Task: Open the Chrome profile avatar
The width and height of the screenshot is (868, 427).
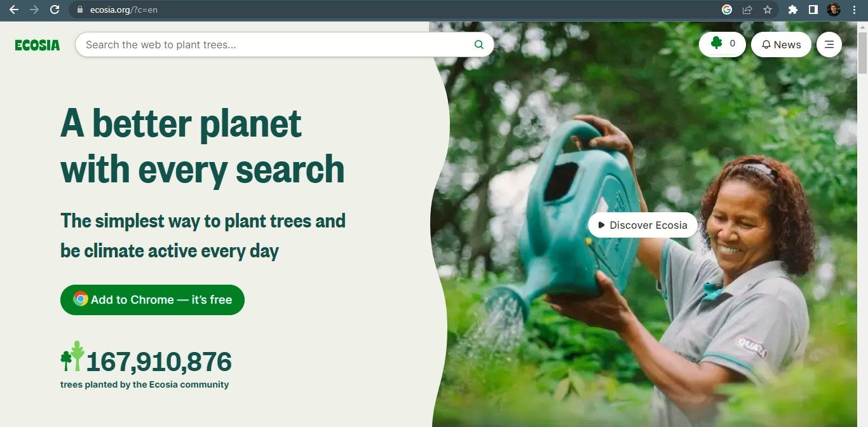Action: click(834, 10)
